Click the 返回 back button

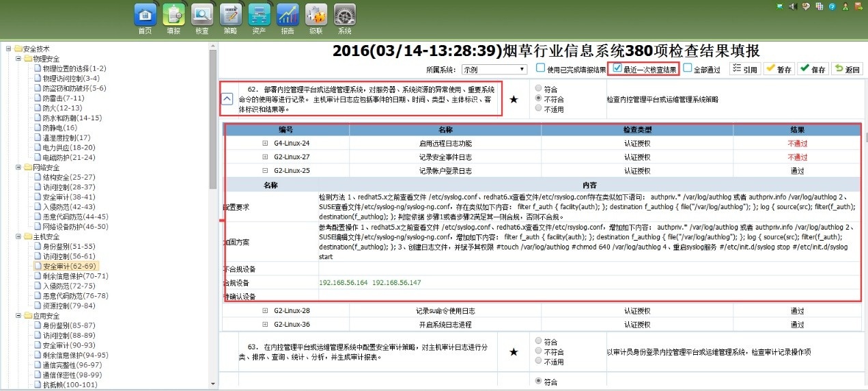[x=847, y=69]
